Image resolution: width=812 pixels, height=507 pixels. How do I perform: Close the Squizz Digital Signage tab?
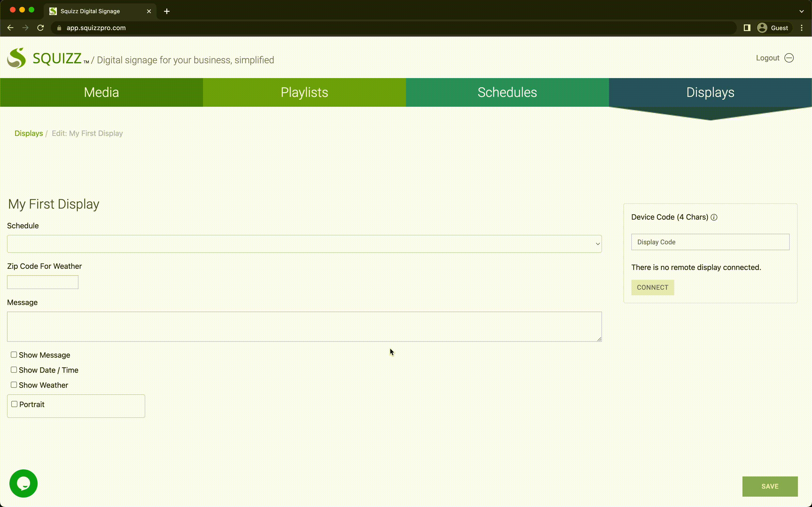click(x=149, y=11)
